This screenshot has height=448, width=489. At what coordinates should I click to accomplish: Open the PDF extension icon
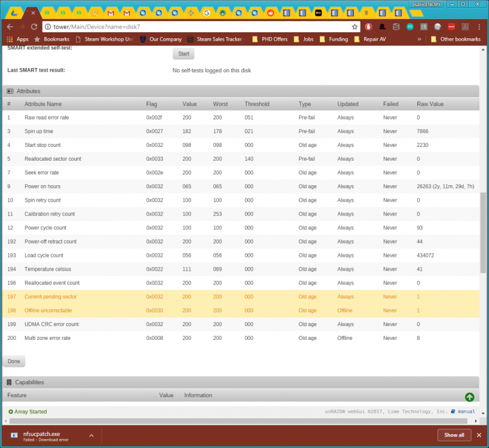coord(465,27)
